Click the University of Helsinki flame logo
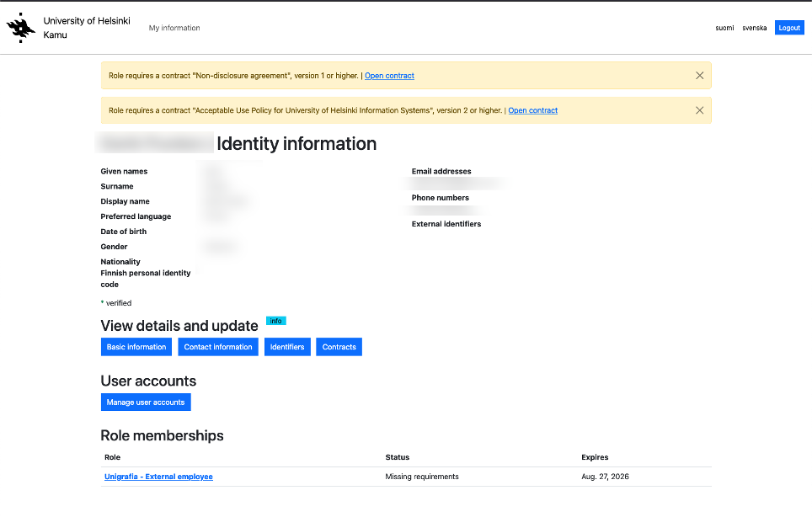Viewport: 812px width, 517px height. click(21, 28)
